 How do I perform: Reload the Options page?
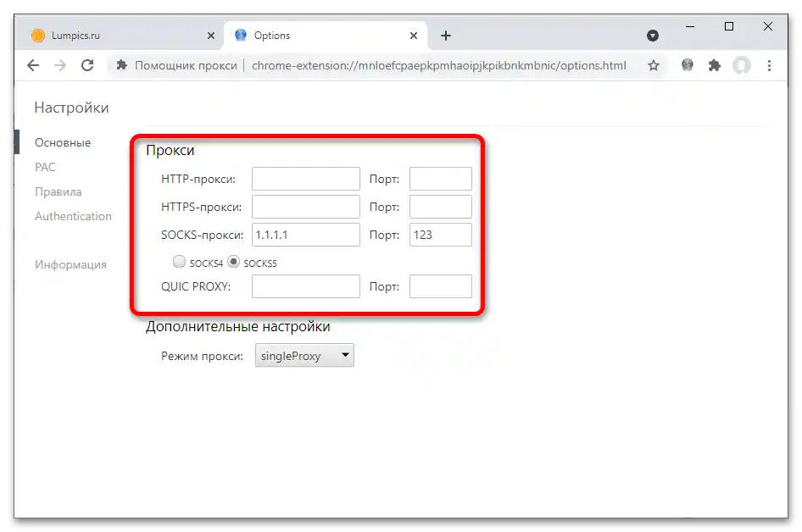click(87, 65)
